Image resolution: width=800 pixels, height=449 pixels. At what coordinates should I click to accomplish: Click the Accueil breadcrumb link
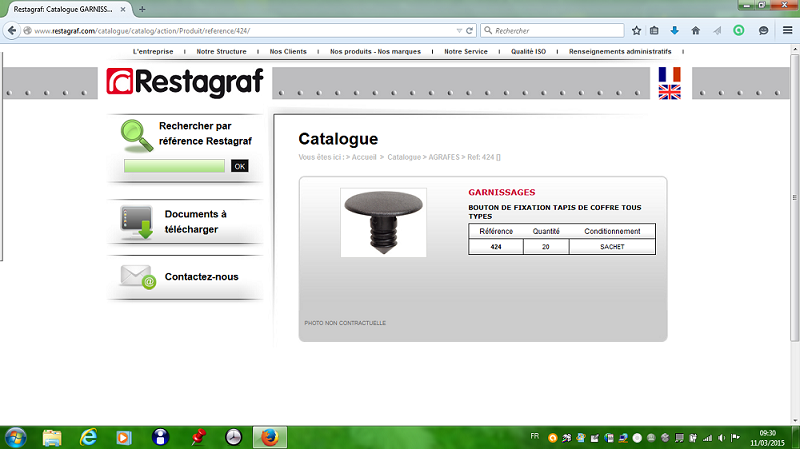364,158
